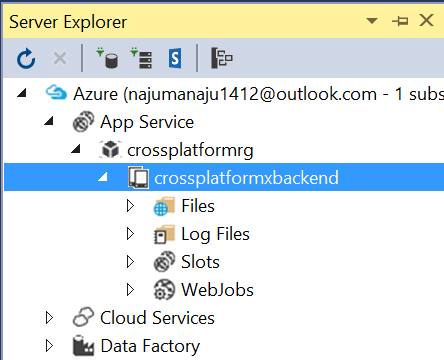This screenshot has height=360, width=444.
Task: Expand the Cloud Services node
Action: pos(49,318)
